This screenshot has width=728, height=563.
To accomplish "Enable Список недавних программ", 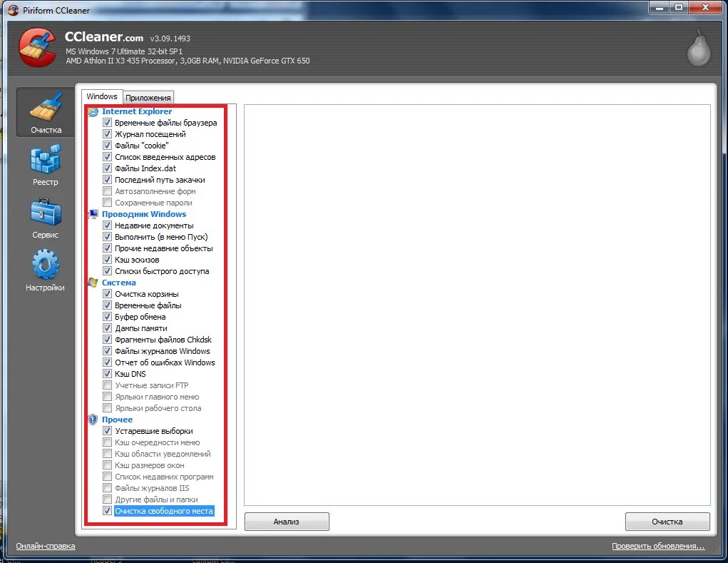I will tap(107, 477).
